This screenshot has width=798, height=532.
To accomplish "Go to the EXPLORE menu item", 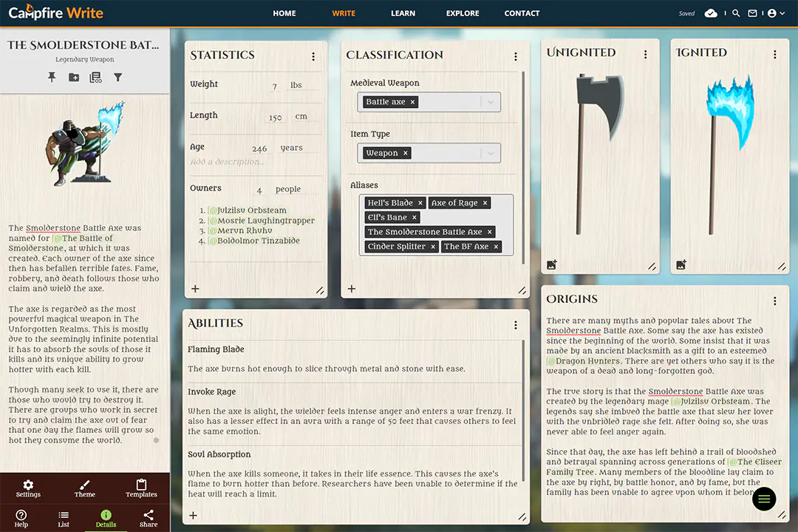I will click(x=463, y=13).
